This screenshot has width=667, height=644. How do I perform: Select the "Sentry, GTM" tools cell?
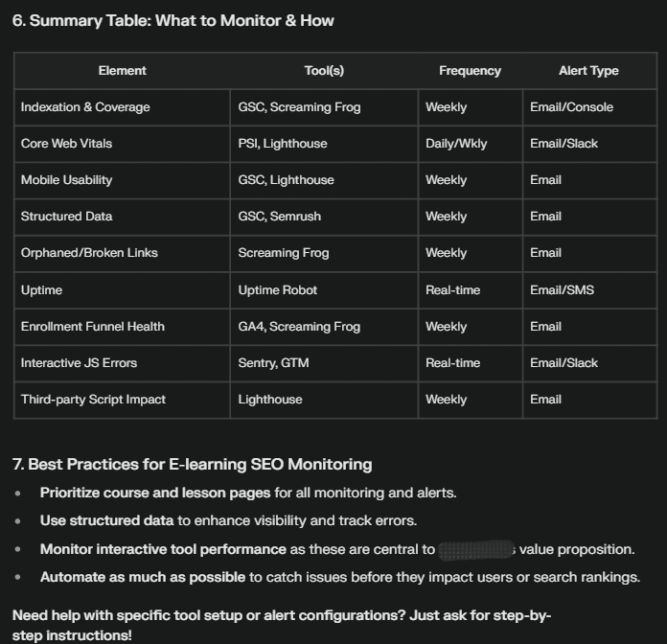click(x=274, y=363)
